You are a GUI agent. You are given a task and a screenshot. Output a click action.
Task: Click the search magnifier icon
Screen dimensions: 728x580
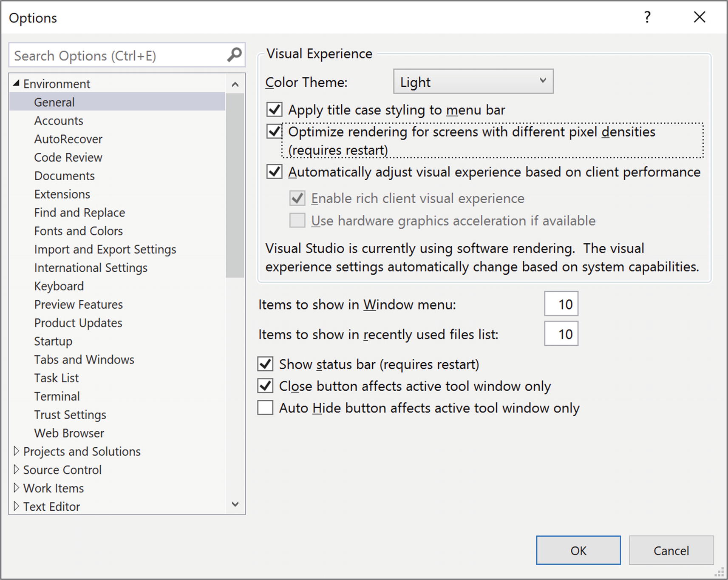[234, 55]
